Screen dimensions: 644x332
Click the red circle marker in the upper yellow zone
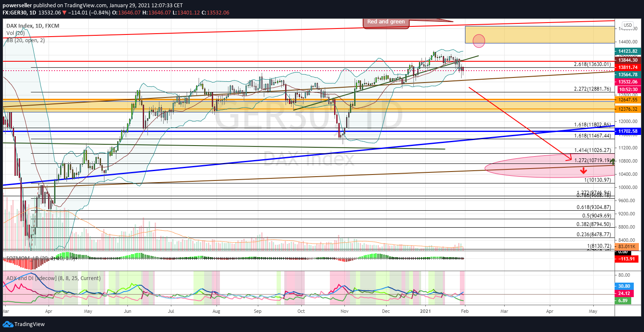479,41
